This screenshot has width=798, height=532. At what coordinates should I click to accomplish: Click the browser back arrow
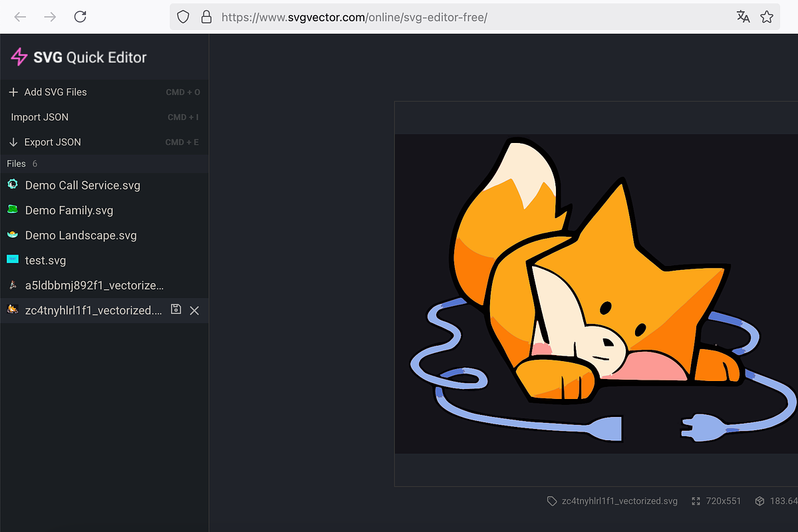click(x=20, y=17)
